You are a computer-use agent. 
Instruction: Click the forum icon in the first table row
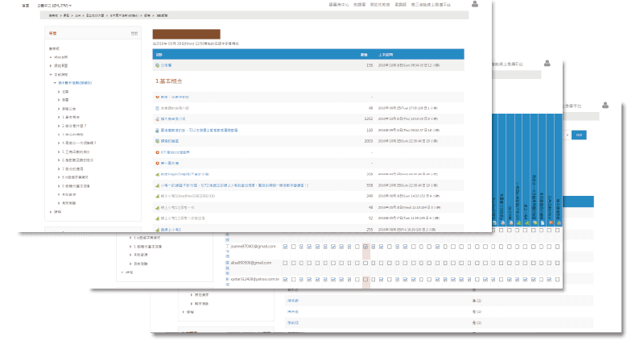click(156, 65)
